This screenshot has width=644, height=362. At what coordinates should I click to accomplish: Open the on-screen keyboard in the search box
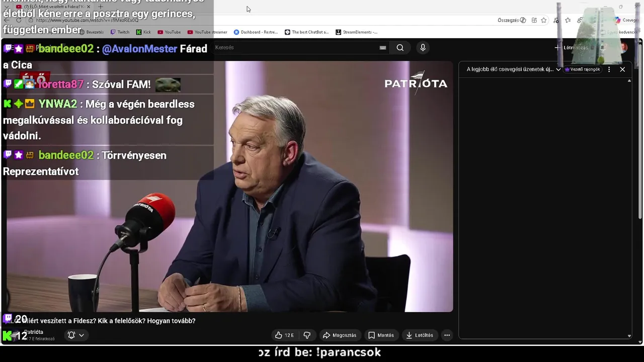383,48
